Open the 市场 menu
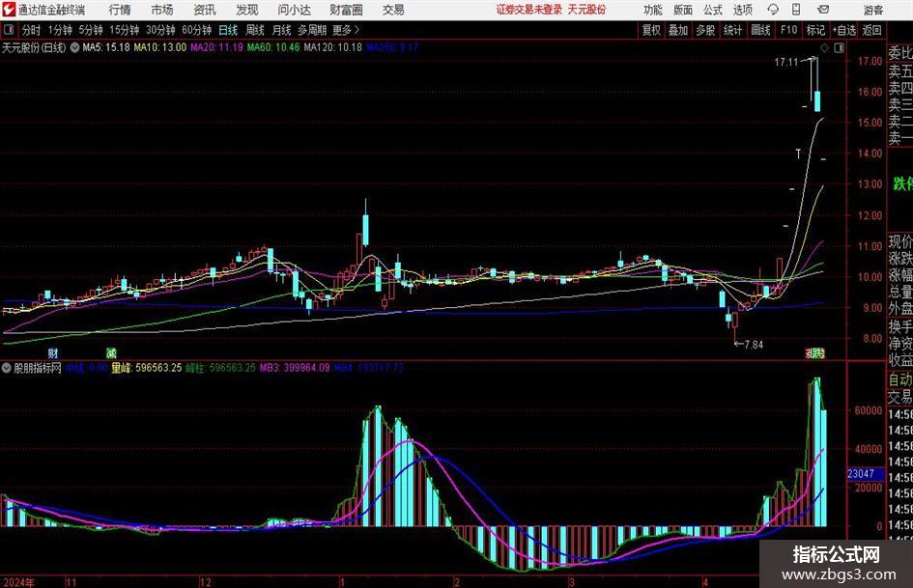 coord(162,10)
